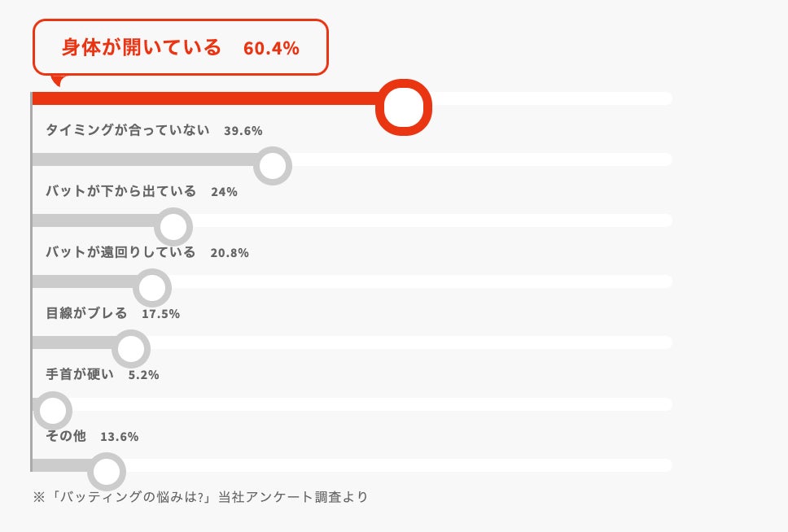Click the 39.6% value text
The width and height of the screenshot is (788, 532).
(x=243, y=131)
